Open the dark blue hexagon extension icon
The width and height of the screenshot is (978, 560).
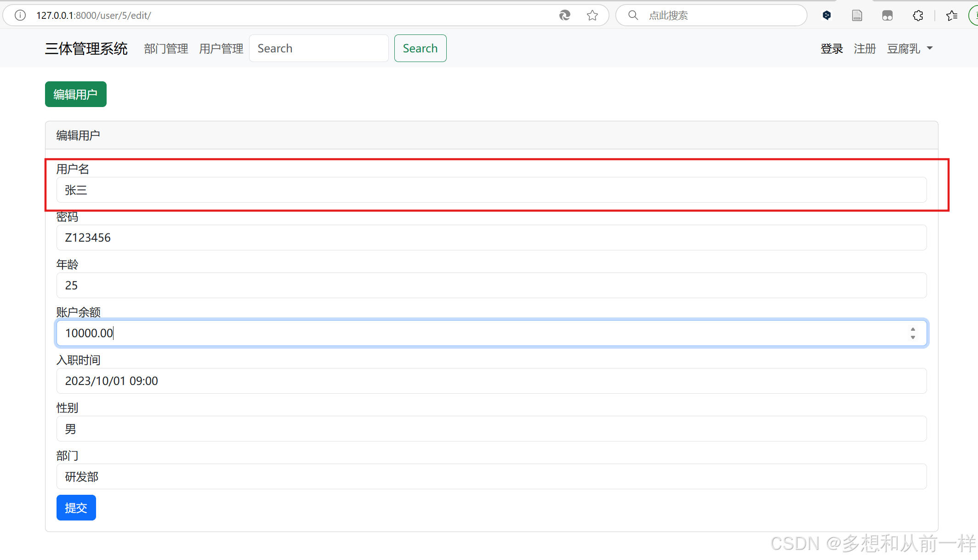[x=827, y=15]
